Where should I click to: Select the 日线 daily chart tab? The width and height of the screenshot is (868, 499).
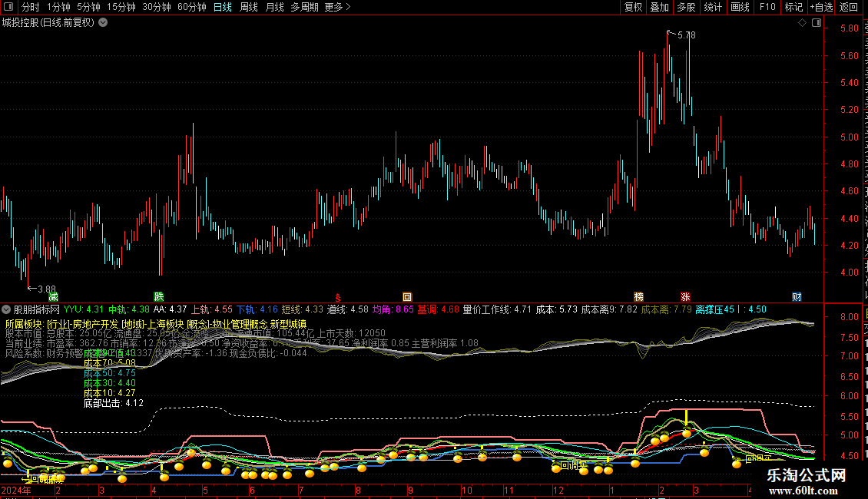click(223, 7)
